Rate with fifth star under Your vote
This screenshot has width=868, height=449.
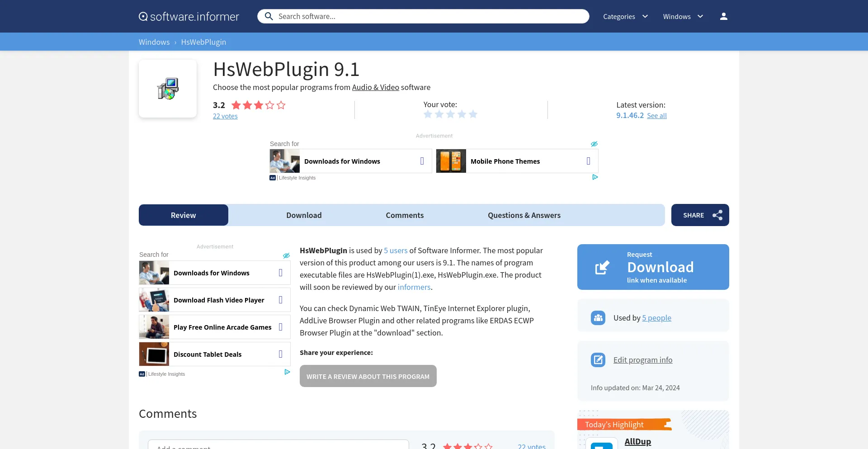pyautogui.click(x=473, y=114)
